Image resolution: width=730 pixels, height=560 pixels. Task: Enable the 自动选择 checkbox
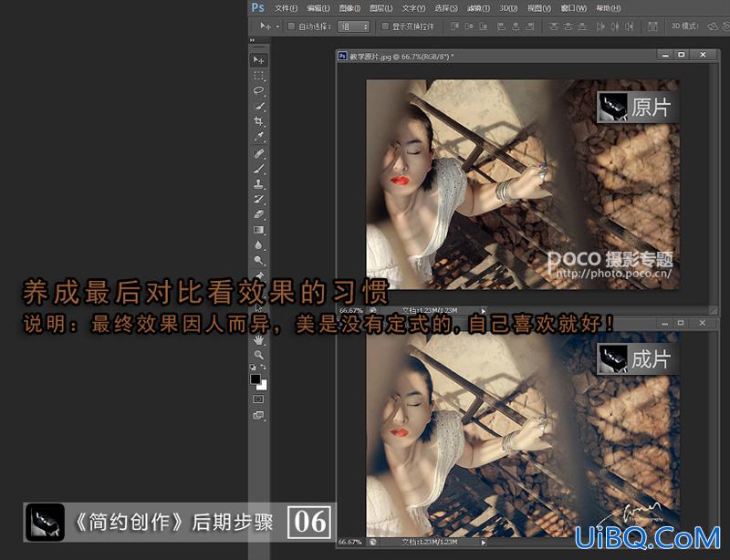click(291, 26)
